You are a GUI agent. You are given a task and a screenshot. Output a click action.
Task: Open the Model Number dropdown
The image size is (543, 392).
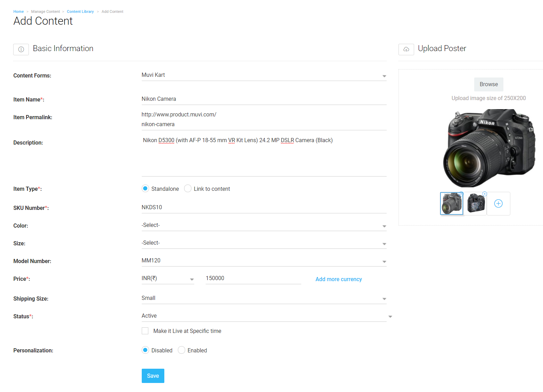click(x=264, y=261)
